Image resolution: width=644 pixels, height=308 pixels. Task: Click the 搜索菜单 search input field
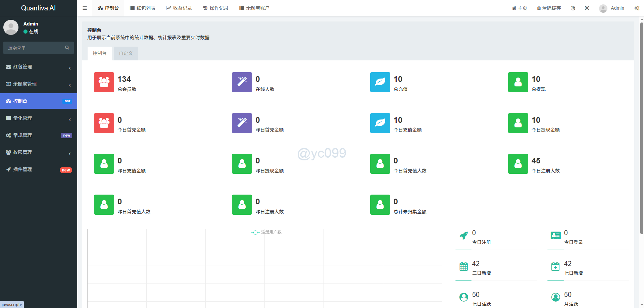tap(34, 48)
